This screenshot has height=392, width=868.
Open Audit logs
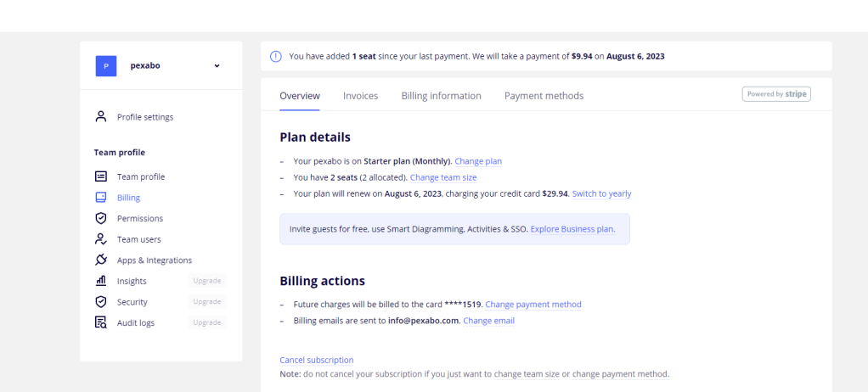[136, 323]
